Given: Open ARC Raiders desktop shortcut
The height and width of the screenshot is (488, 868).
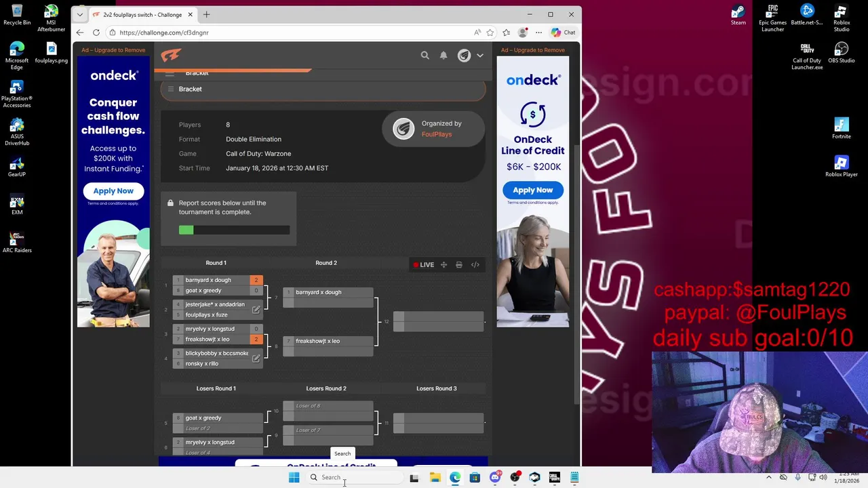Looking at the screenshot, I should pos(17,243).
